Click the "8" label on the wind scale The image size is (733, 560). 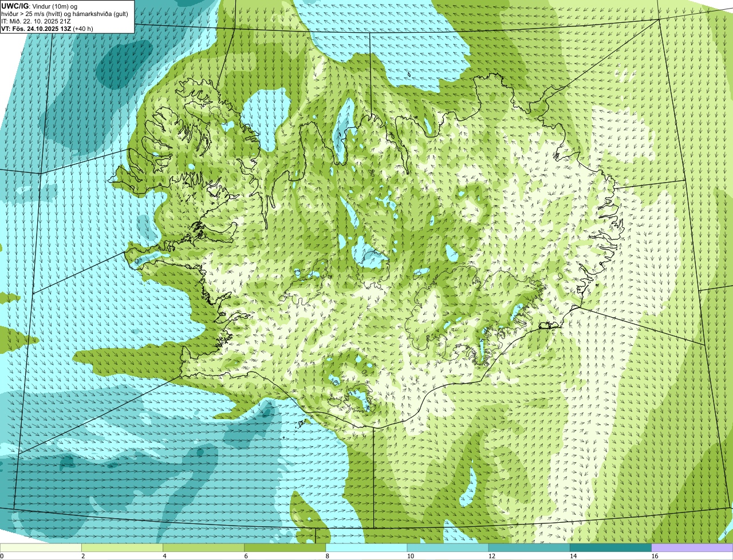pos(328,556)
